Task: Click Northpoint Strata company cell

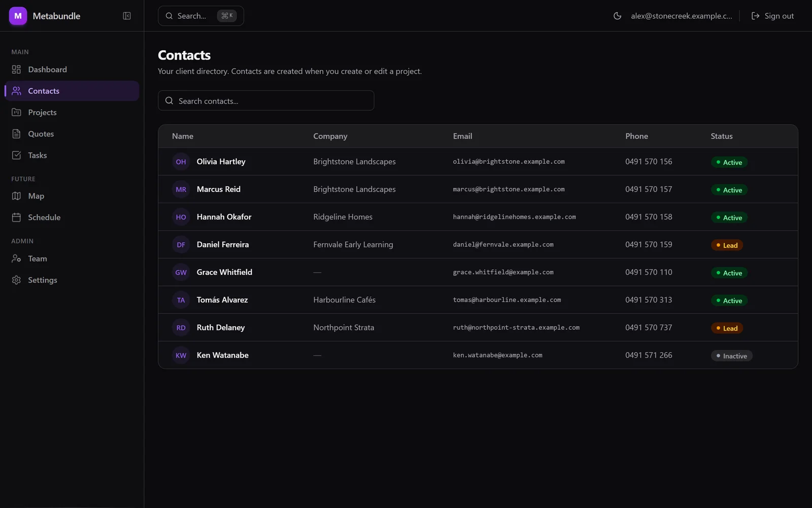Action: 344,328
